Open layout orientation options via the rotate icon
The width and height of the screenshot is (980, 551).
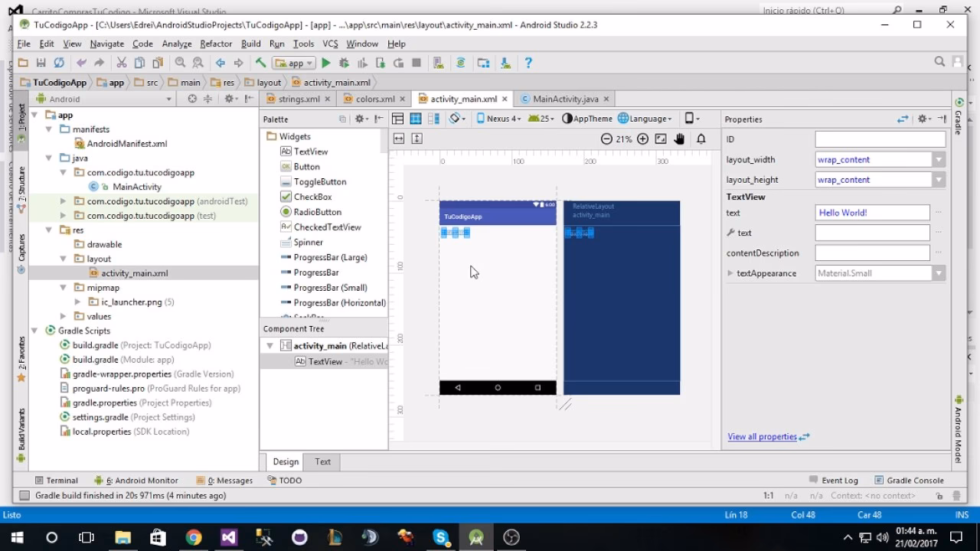(x=455, y=118)
